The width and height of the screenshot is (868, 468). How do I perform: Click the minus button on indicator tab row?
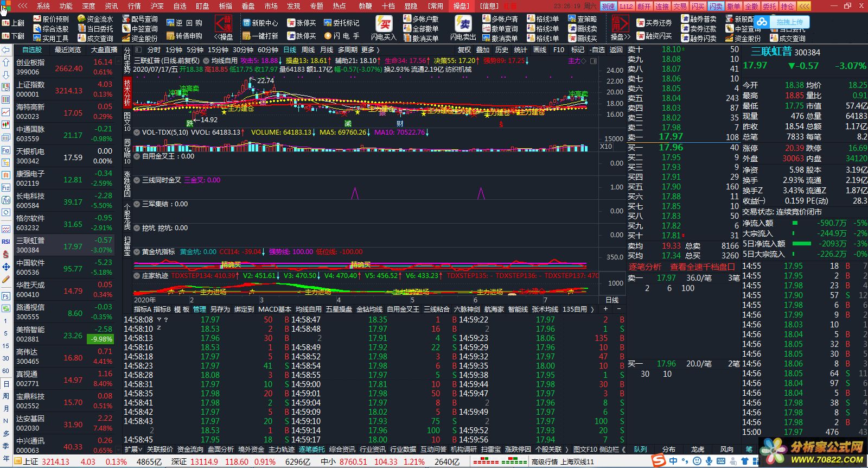click(619, 309)
